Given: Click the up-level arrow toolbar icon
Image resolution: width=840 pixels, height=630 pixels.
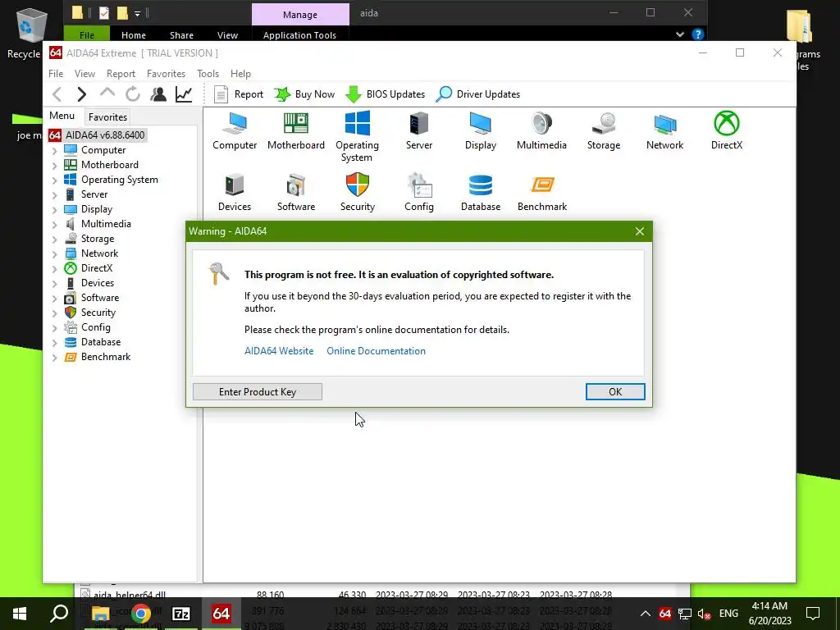Looking at the screenshot, I should point(107,94).
